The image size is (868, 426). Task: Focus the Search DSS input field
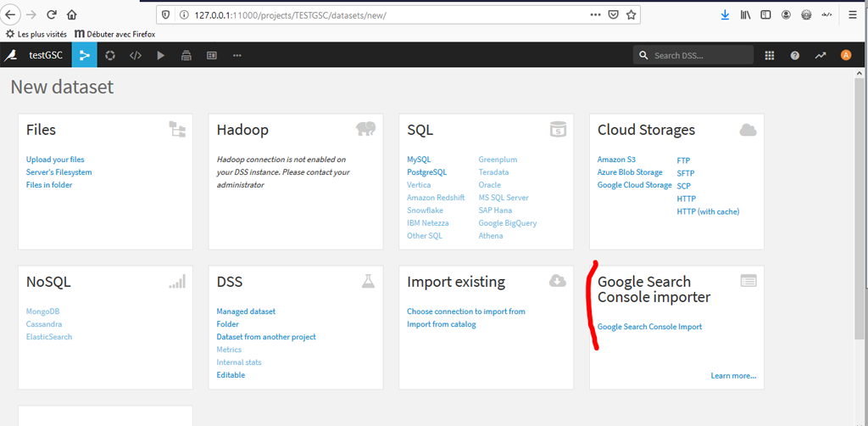click(700, 55)
